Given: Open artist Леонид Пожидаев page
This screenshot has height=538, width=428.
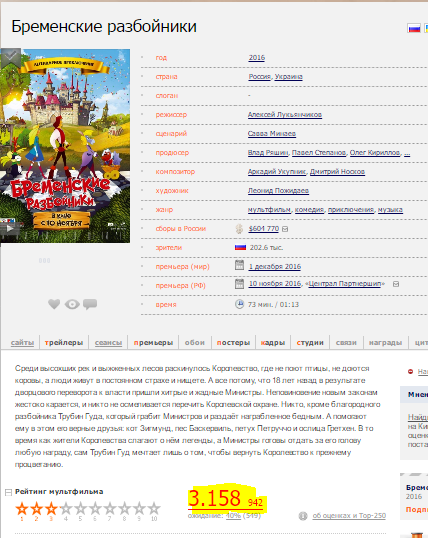Looking at the screenshot, I should [x=278, y=190].
